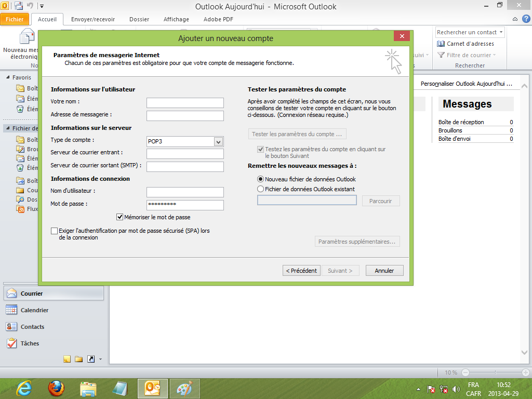Show hidden tray icons arrow
Viewport: 532px width, 399px height.
(418, 389)
